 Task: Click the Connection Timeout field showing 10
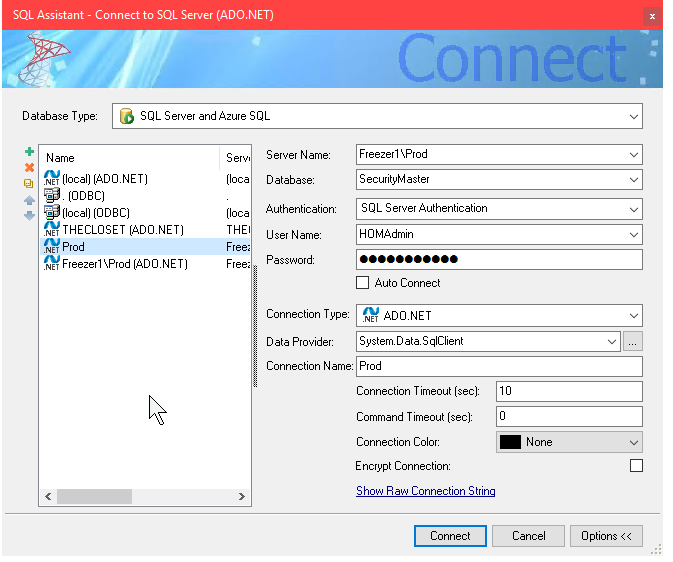[569, 392]
